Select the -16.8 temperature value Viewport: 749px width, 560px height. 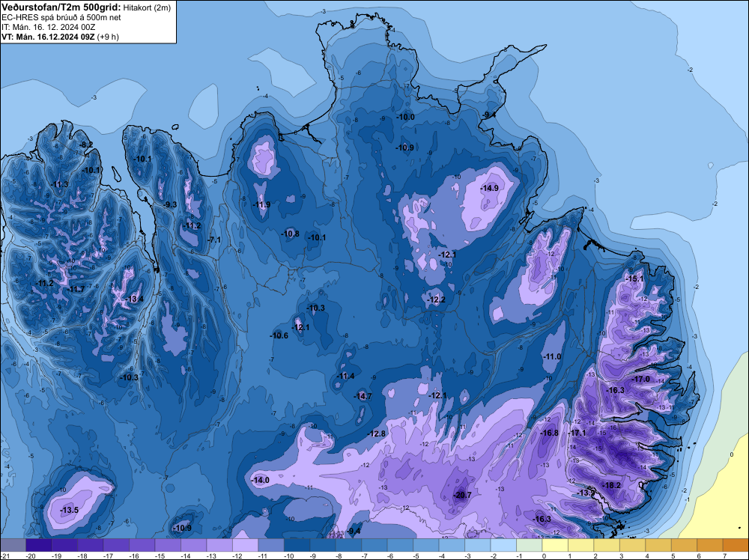pos(549,433)
